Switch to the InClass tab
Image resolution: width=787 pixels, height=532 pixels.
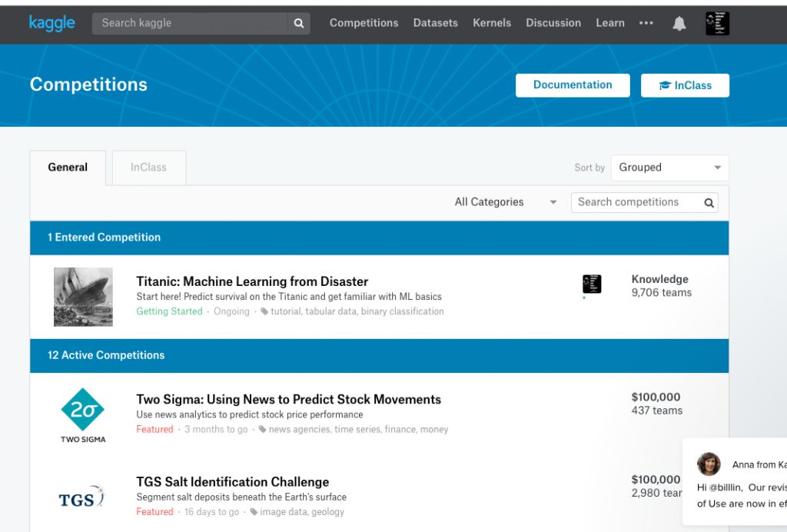click(x=148, y=168)
